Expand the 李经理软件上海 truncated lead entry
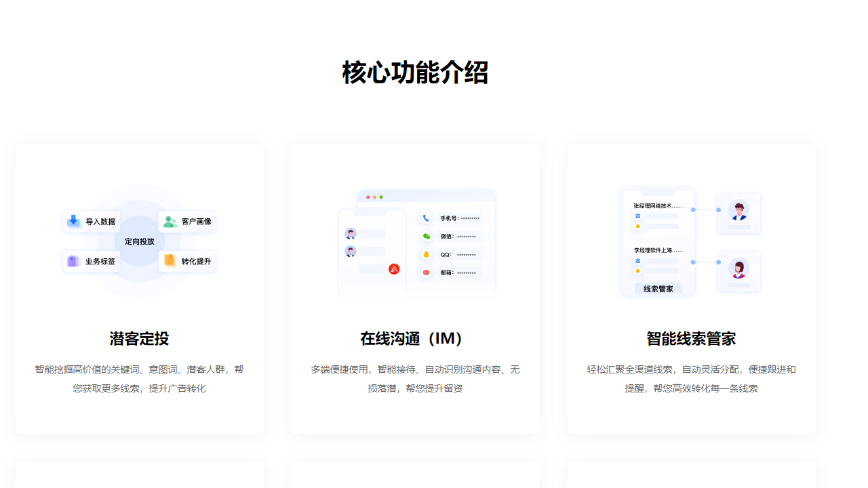Viewport: 868px width, 488px height. [x=653, y=249]
